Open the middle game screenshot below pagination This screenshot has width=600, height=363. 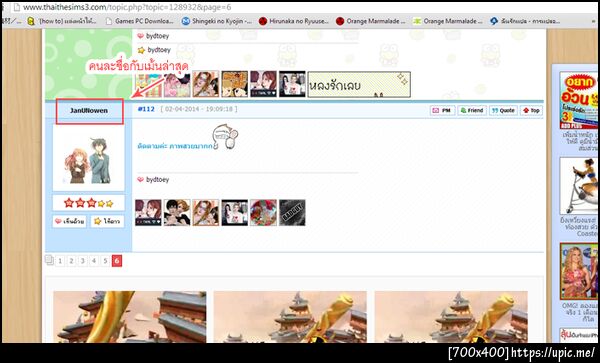click(290, 317)
